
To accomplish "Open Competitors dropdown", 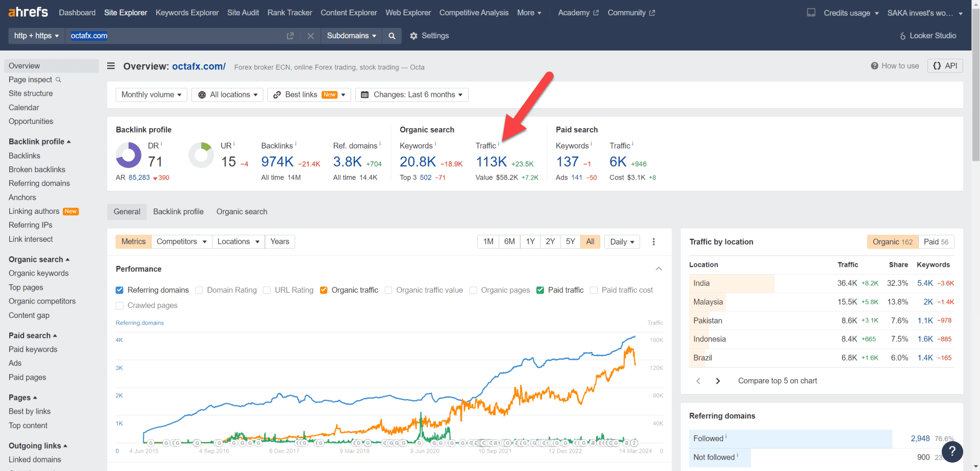I will [x=181, y=241].
